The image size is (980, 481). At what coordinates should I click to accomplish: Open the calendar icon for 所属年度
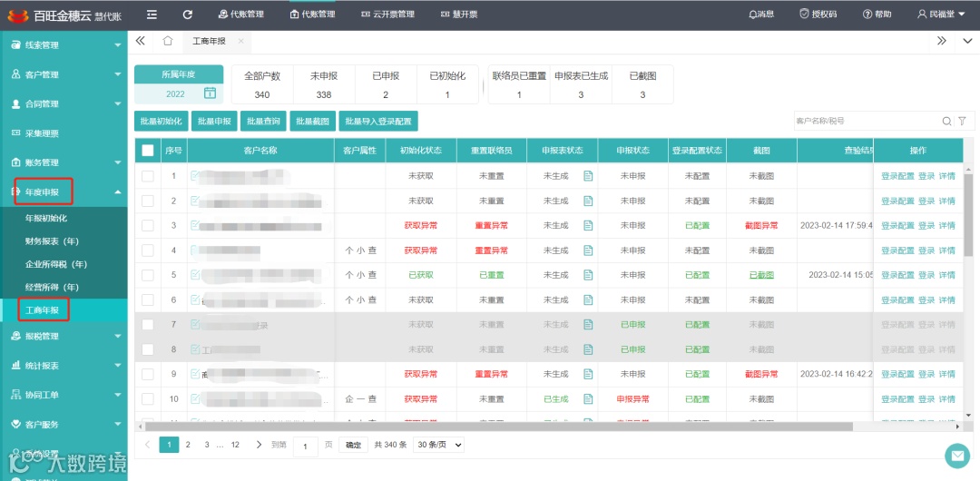[x=210, y=93]
